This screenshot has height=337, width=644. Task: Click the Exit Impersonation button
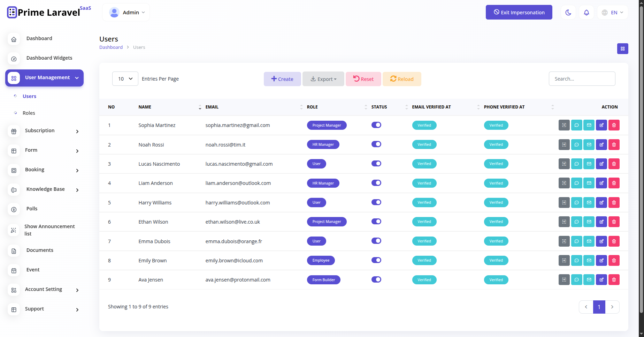pos(519,12)
